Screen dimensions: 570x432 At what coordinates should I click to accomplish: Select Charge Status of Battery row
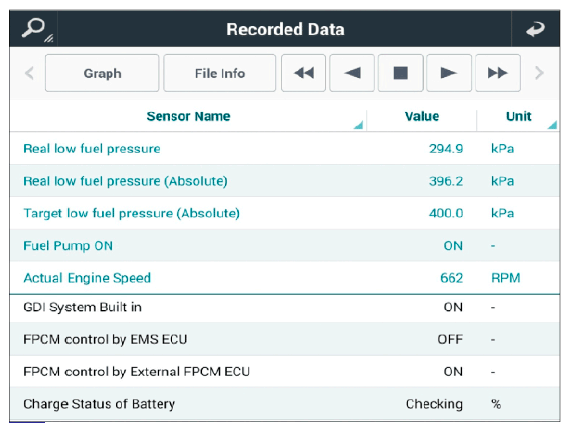pos(285,404)
